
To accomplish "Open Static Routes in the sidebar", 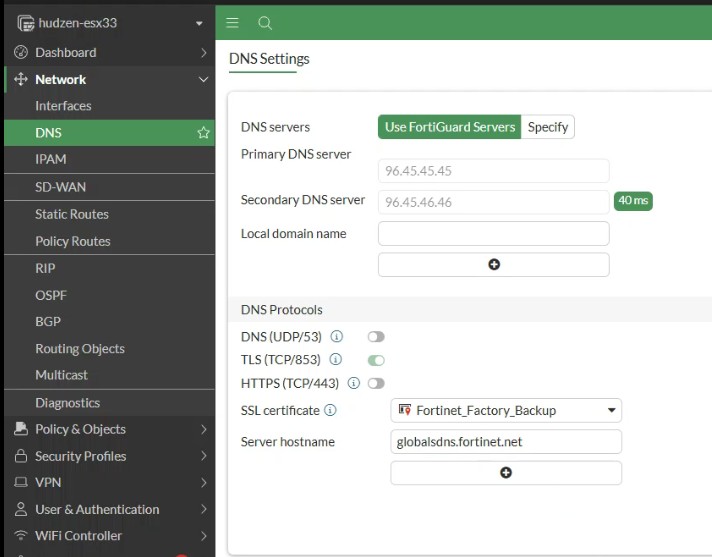I will pyautogui.click(x=109, y=214).
